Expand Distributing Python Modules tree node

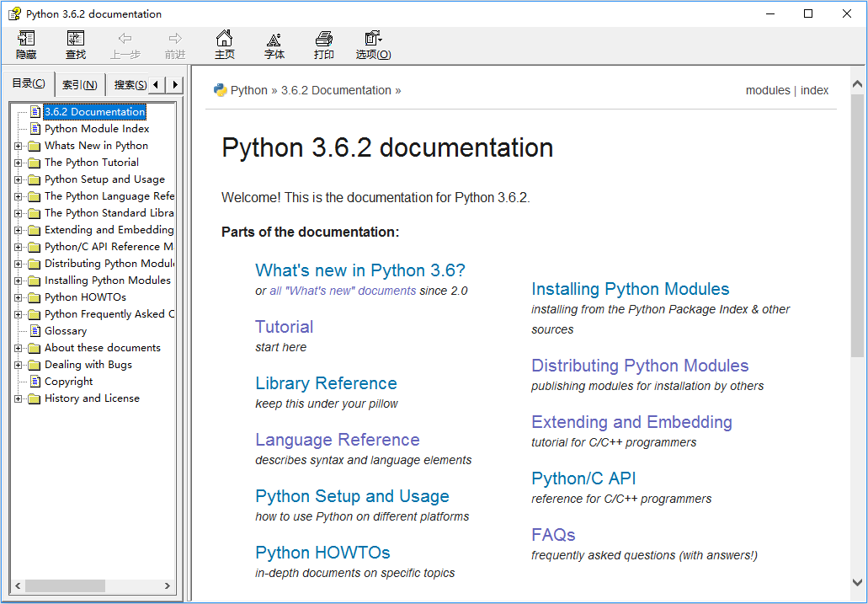click(19, 265)
